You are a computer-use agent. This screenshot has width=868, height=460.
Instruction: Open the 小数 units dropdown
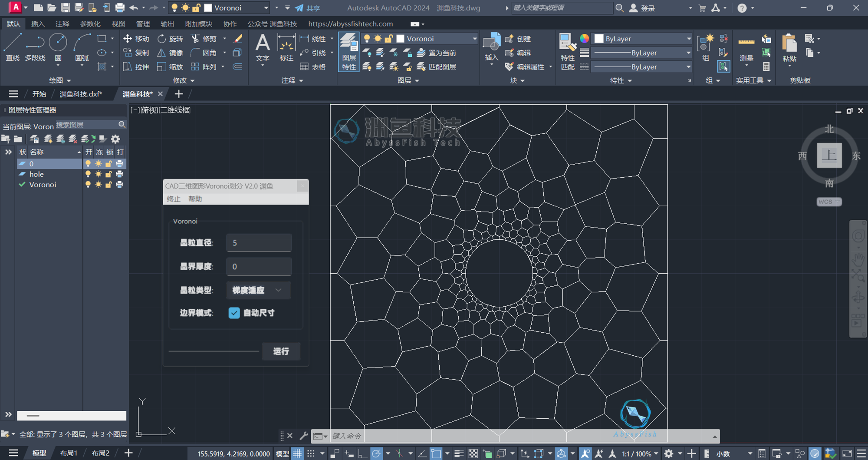tap(734, 453)
